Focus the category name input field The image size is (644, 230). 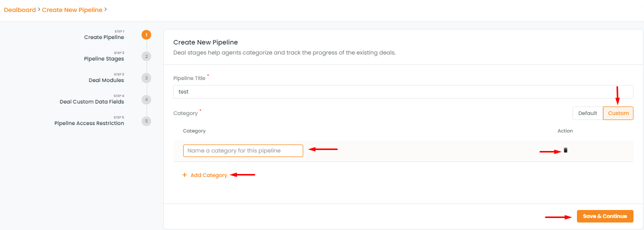[x=243, y=150]
